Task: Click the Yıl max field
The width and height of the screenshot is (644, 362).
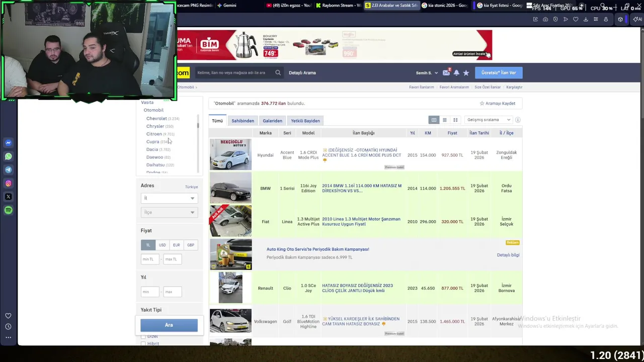Action: [x=173, y=292]
